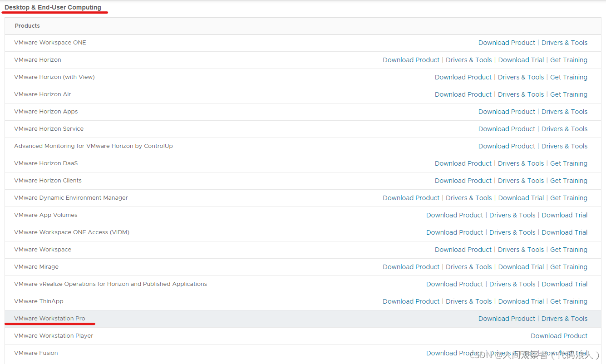Download Product for VMware Workstation Player

(559, 336)
